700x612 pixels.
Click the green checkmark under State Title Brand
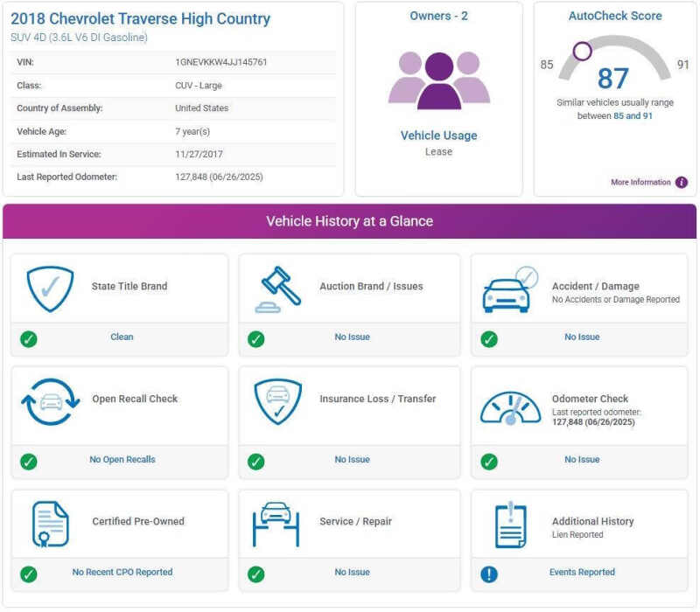coord(29,338)
